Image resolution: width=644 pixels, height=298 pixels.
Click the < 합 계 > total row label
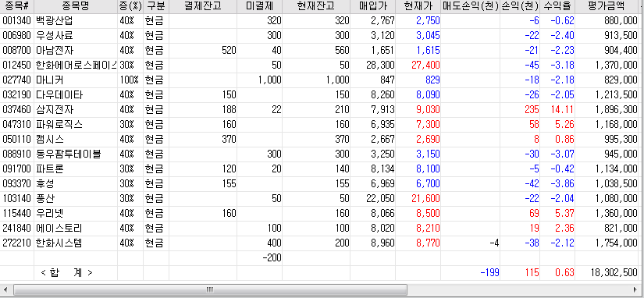(66, 272)
